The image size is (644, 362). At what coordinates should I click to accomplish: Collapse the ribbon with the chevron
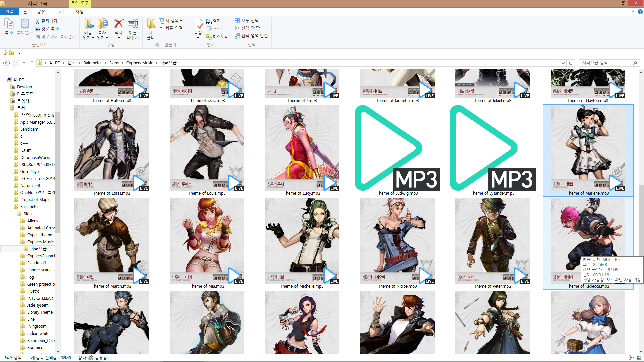(x=633, y=12)
